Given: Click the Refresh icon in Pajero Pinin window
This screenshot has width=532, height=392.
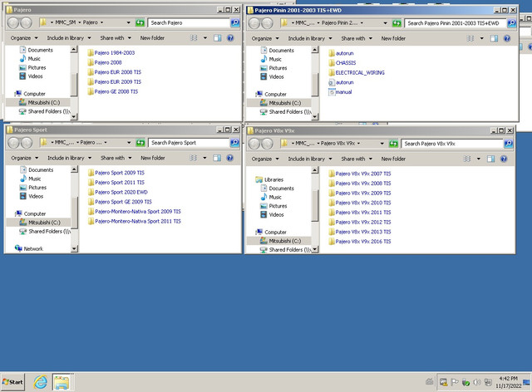Looking at the screenshot, I should click(397, 23).
